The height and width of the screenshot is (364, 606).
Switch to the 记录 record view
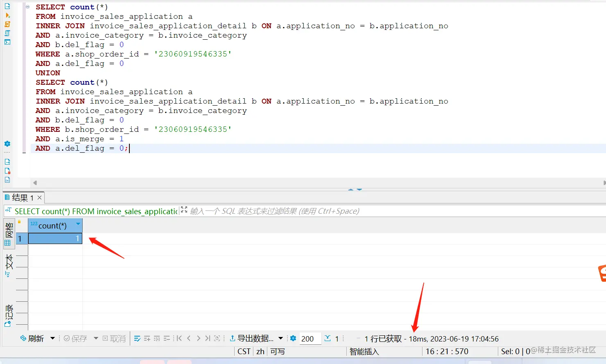[9, 315]
